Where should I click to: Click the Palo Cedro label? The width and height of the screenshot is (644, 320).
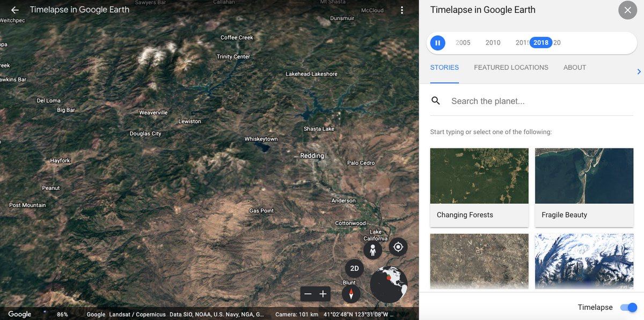coord(361,163)
